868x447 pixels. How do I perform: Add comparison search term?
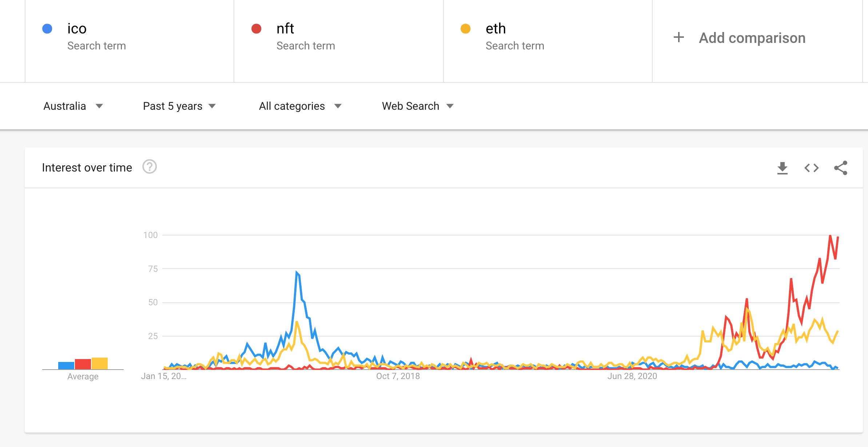[x=752, y=38]
